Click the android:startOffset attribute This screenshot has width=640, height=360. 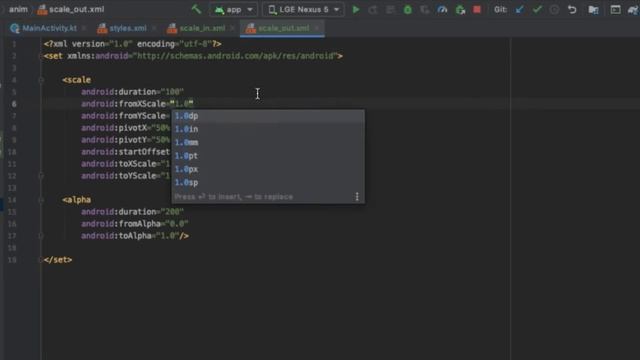(x=125, y=152)
